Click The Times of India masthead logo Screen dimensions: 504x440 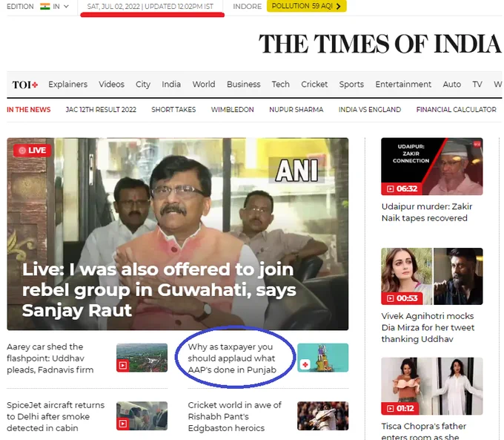[x=380, y=44]
